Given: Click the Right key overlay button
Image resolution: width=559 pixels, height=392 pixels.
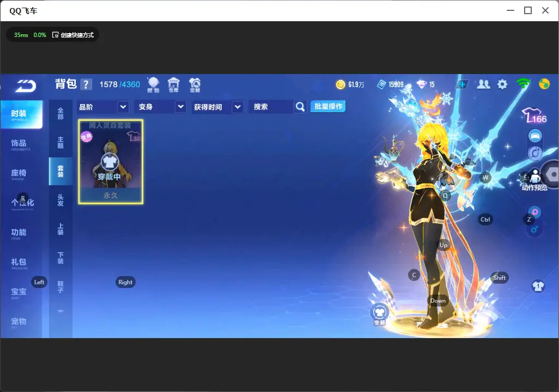Looking at the screenshot, I should click(125, 282).
